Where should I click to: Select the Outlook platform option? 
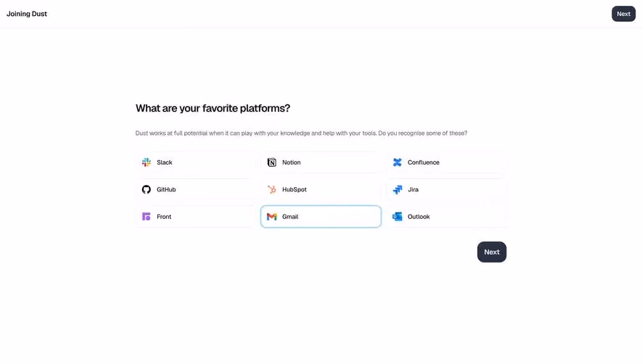[x=446, y=216]
